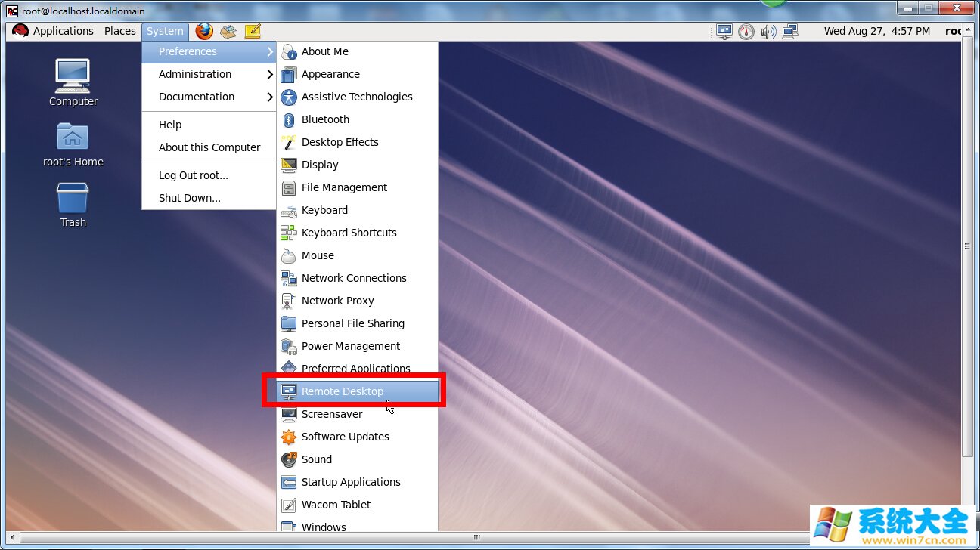Click the Assistive Technologies icon

click(289, 97)
